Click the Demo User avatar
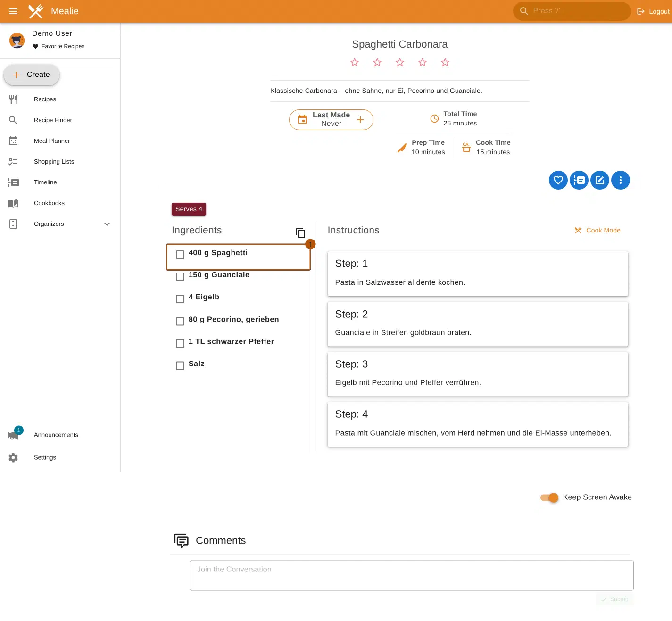 (x=17, y=41)
